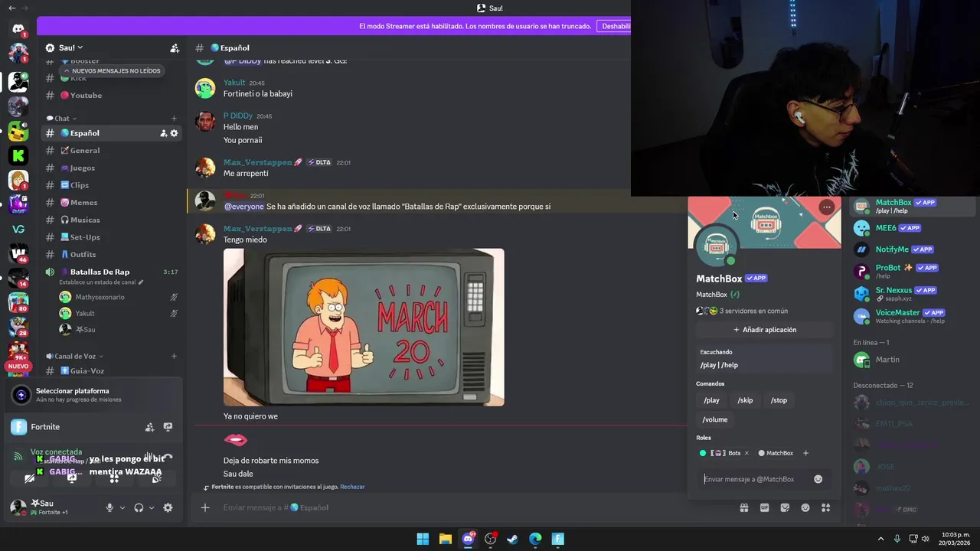This screenshot has height=551, width=980.
Task: Open Windows Start menu
Action: tap(423, 539)
